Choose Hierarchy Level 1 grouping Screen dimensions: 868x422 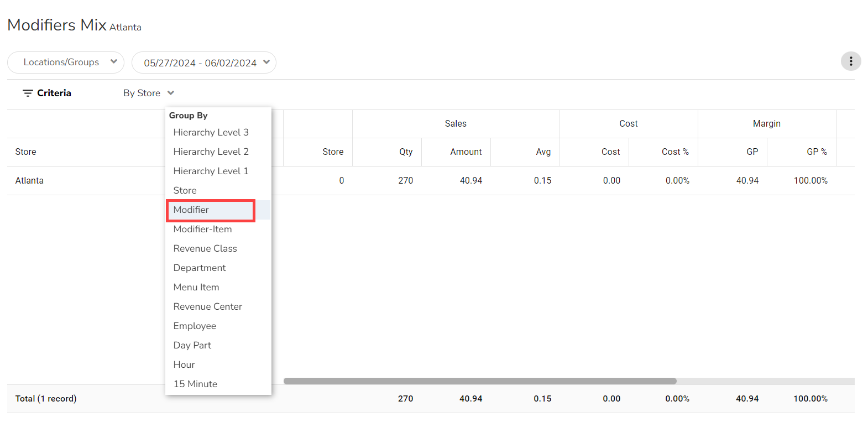click(x=211, y=171)
